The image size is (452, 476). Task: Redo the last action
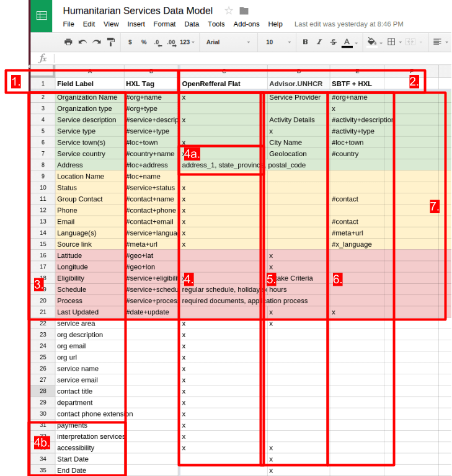coord(97,42)
